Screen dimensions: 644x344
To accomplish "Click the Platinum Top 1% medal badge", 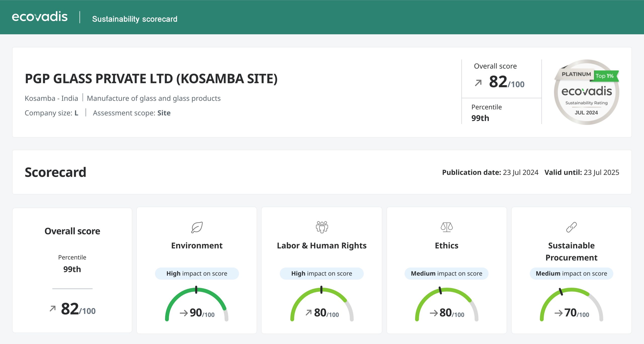I will [586, 92].
